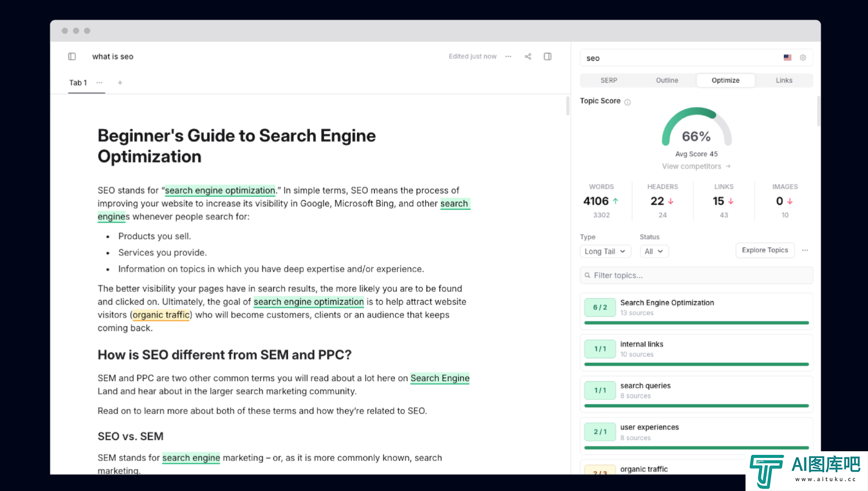868x491 pixels.
Task: Click the Words count up arrow
Action: click(616, 201)
